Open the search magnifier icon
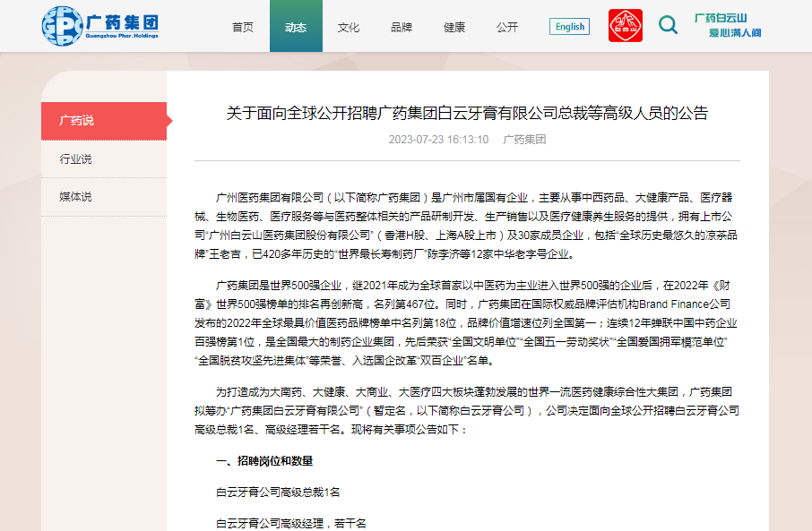 668,25
